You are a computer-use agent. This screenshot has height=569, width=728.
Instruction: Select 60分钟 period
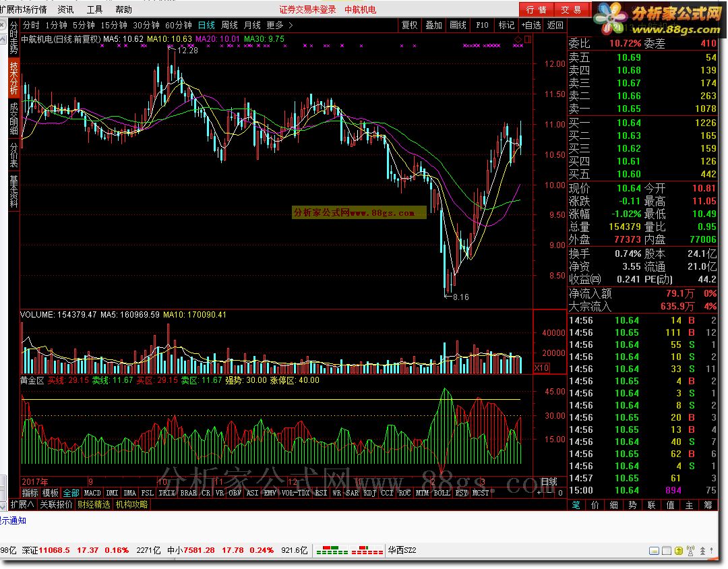178,25
